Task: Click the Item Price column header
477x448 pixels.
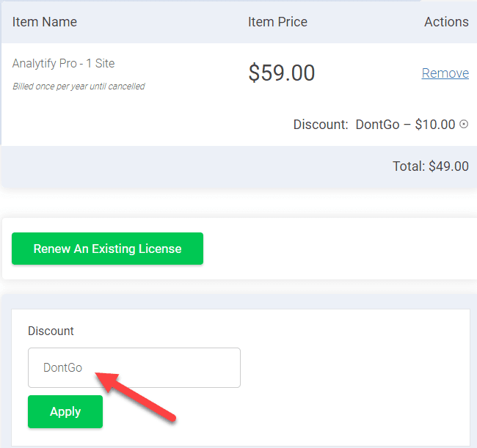Action: (x=277, y=22)
